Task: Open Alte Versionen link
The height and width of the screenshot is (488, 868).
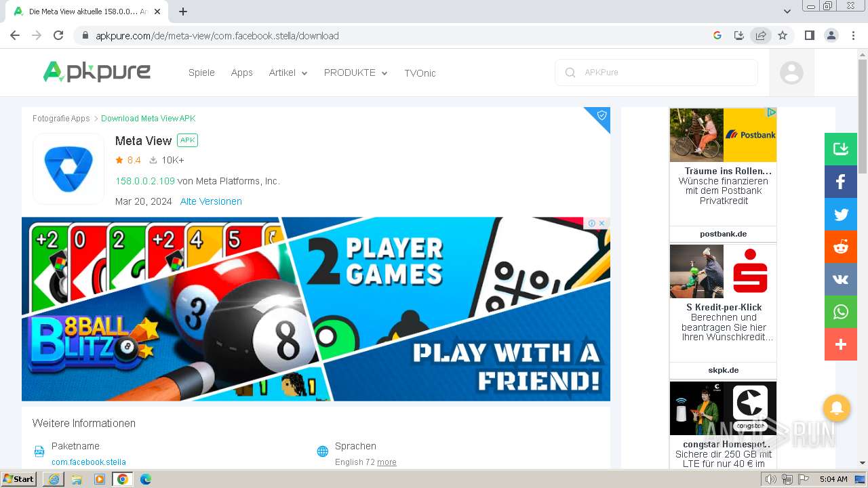Action: click(211, 201)
